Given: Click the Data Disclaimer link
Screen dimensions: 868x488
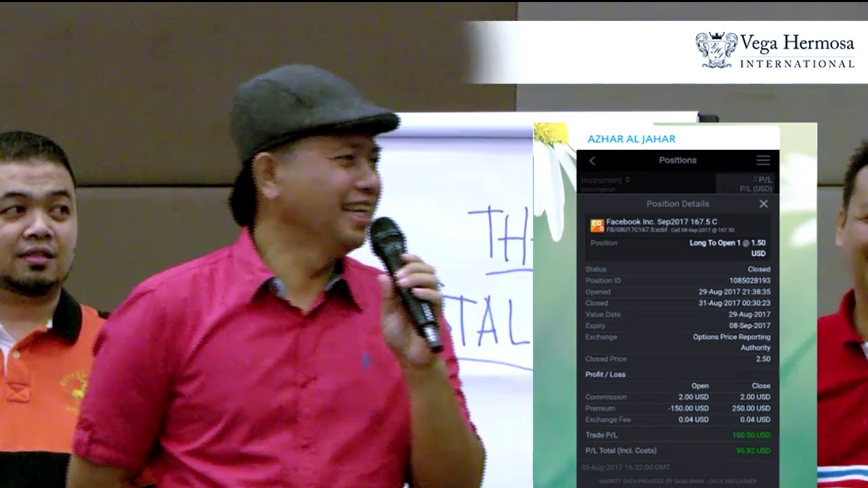Looking at the screenshot, I should pyautogui.click(x=733, y=481).
